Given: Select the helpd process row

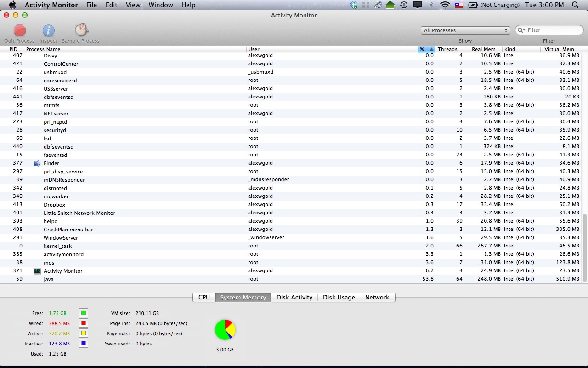Looking at the screenshot, I should [x=290, y=221].
